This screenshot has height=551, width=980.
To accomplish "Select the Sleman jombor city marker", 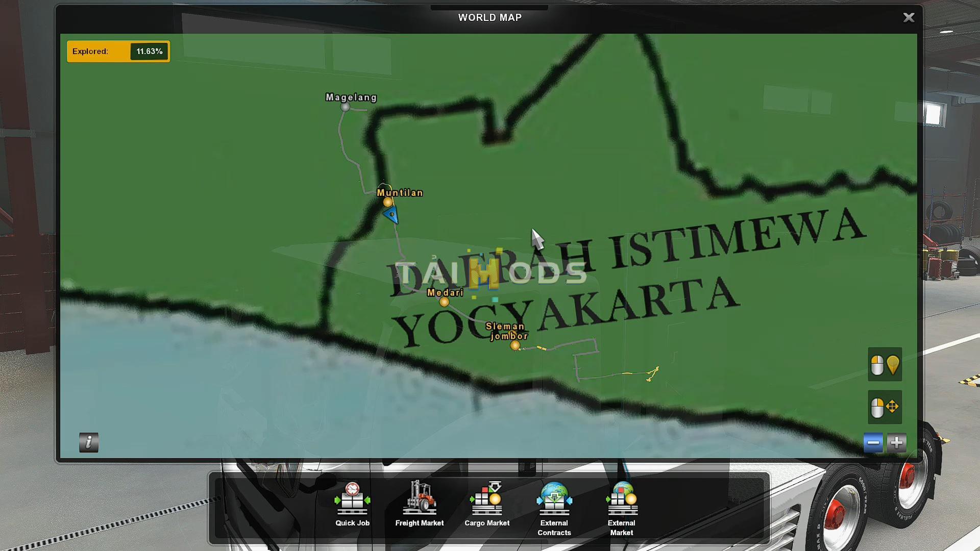I will click(x=515, y=346).
